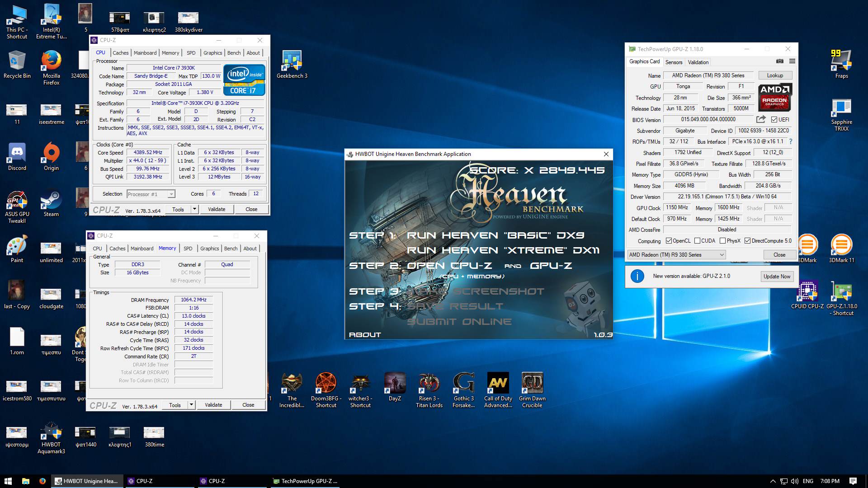The width and height of the screenshot is (868, 488).
Task: Open Tools dropdown arrow in CPU-Z Memory window
Action: (x=191, y=405)
